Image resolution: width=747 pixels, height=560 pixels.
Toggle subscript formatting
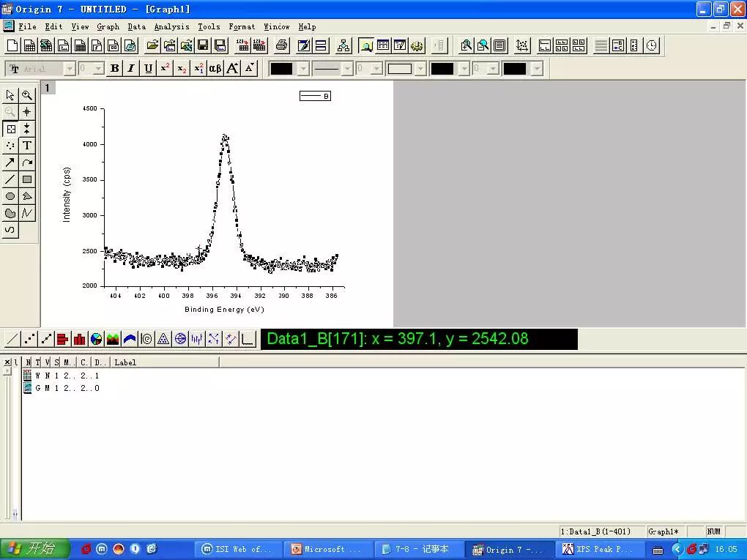click(x=182, y=69)
